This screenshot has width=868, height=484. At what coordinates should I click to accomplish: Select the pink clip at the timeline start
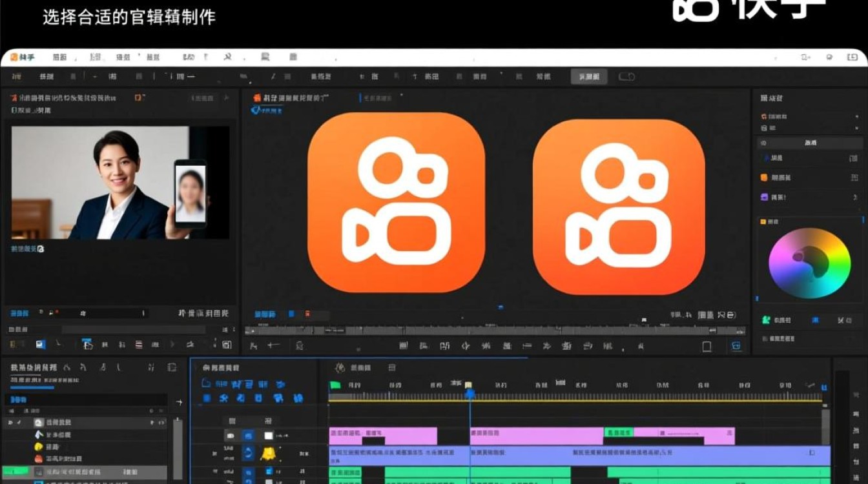click(x=383, y=436)
